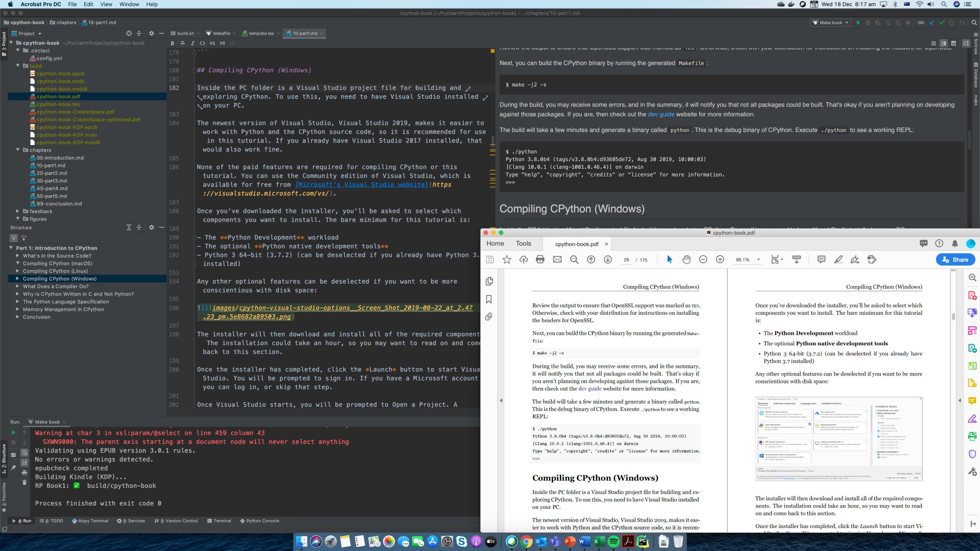The image size is (980, 551).
Task: Expand the figures folder
Action: pos(18,219)
